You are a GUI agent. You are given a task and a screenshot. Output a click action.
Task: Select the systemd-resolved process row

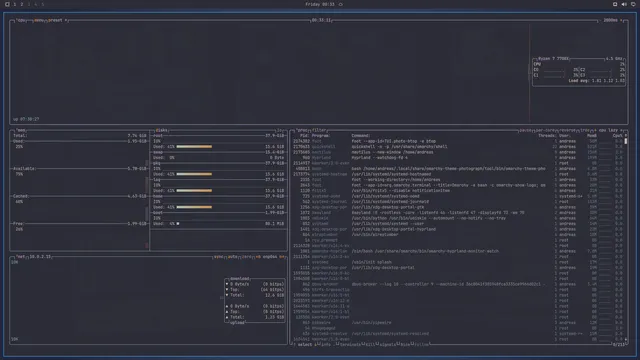point(457,334)
